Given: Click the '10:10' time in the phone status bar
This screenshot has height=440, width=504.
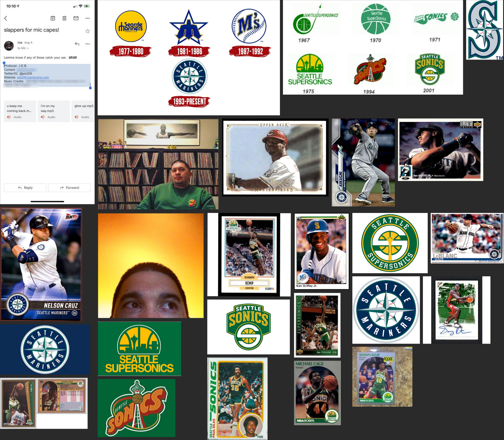Looking at the screenshot, I should [11, 6].
